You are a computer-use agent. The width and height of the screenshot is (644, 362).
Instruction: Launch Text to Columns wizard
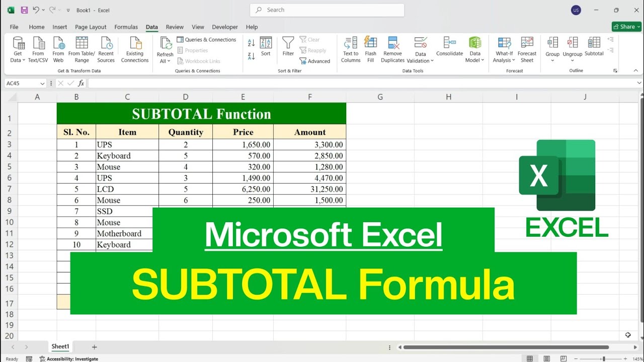pyautogui.click(x=351, y=50)
